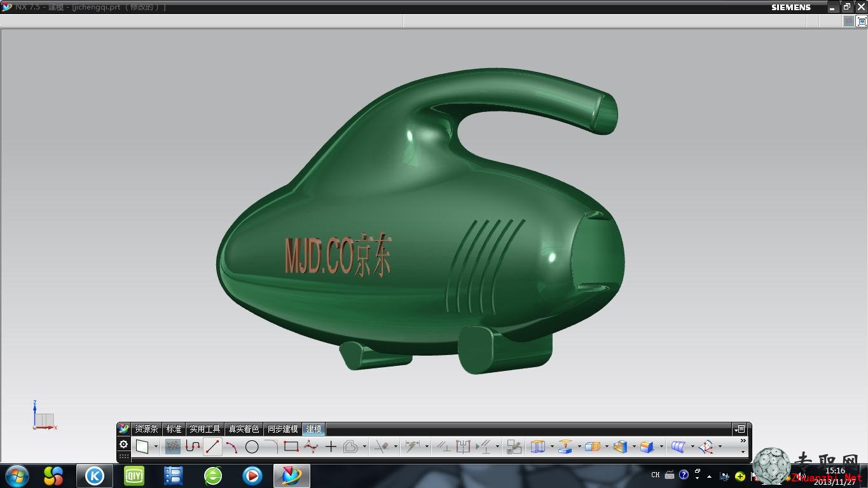Select the Profile curve tool
The image size is (868, 488).
click(193, 447)
